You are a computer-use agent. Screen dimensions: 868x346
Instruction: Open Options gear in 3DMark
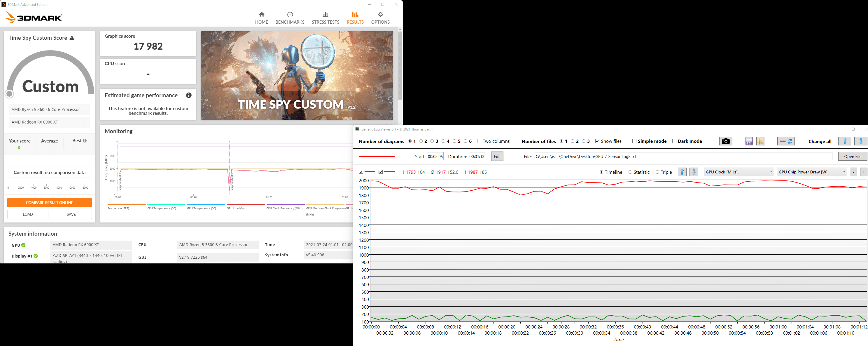[x=380, y=14]
